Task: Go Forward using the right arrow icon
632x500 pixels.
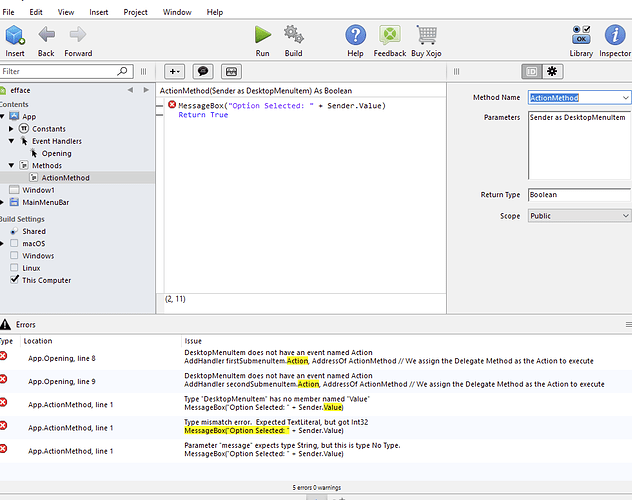Action: point(78,35)
